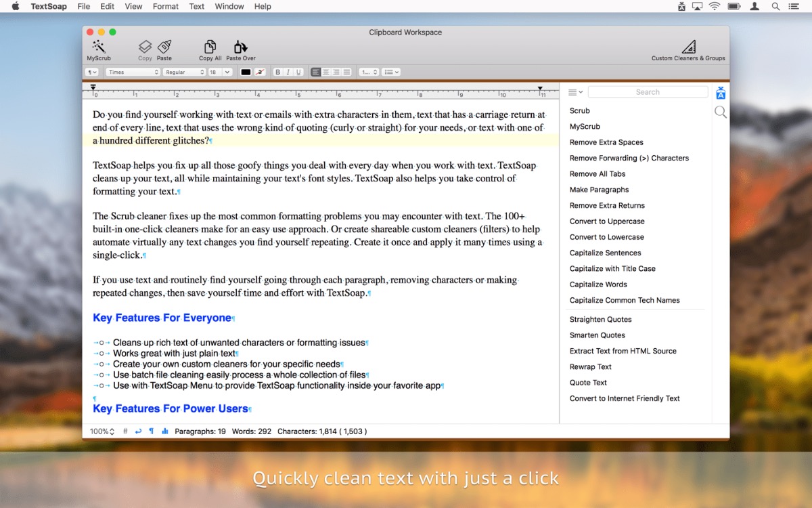This screenshot has height=508, width=812.
Task: Open the Text menu
Action: click(197, 6)
